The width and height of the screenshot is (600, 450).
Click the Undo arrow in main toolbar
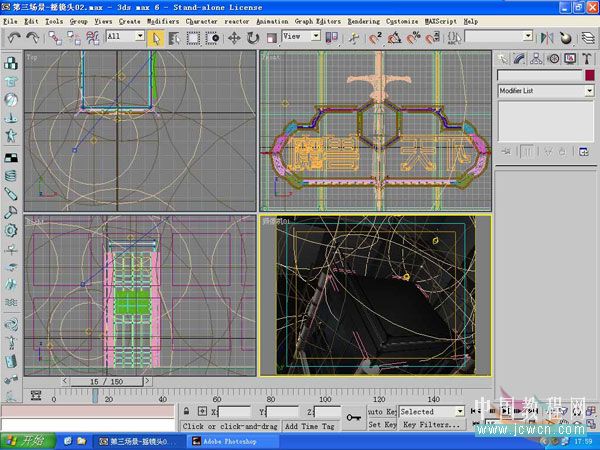click(14, 38)
